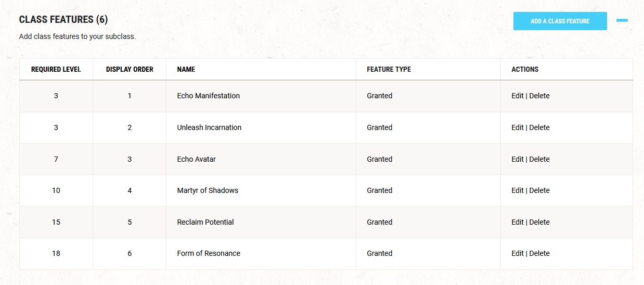The width and height of the screenshot is (644, 285).
Task: Click the Display Order column header
Action: tap(130, 69)
